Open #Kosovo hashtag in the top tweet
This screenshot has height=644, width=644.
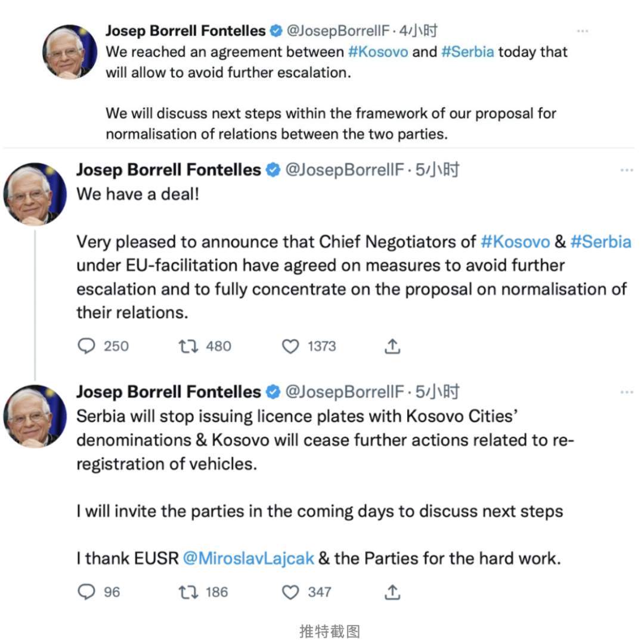click(x=378, y=52)
